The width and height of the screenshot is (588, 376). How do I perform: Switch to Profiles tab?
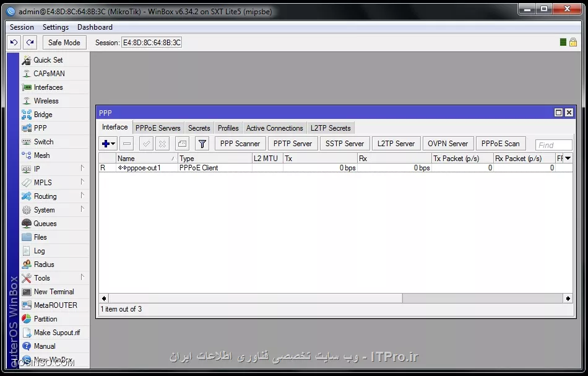pos(228,128)
